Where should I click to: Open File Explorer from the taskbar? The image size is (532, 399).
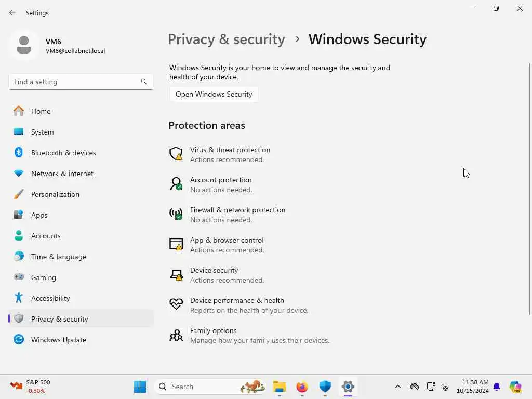click(x=280, y=387)
